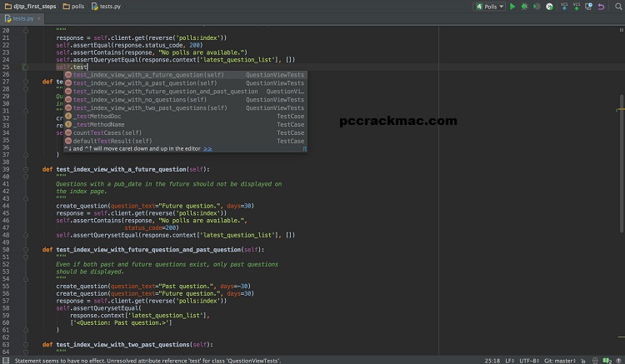
Task: Toggle the fold end marker at line 48
Action: point(26,235)
